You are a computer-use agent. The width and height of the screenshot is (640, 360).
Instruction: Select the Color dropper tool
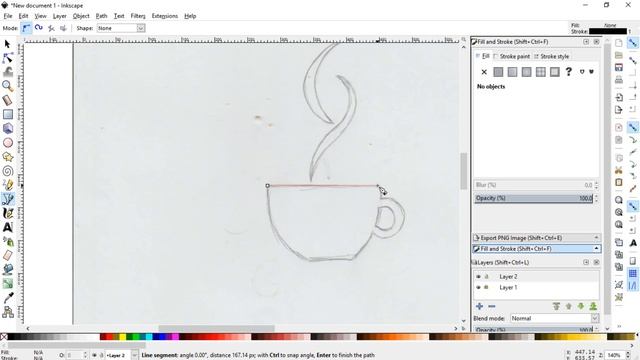coord(7,298)
